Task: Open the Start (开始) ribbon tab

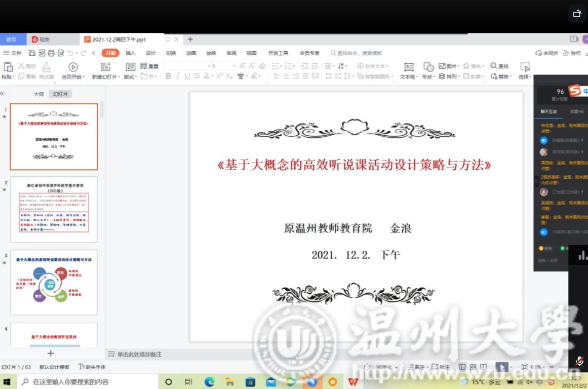Action: pos(110,53)
